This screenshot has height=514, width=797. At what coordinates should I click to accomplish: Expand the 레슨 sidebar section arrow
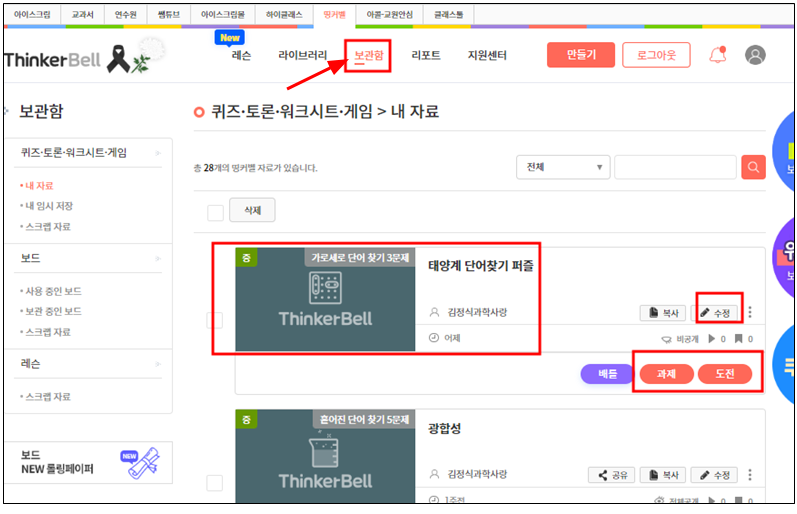(158, 364)
